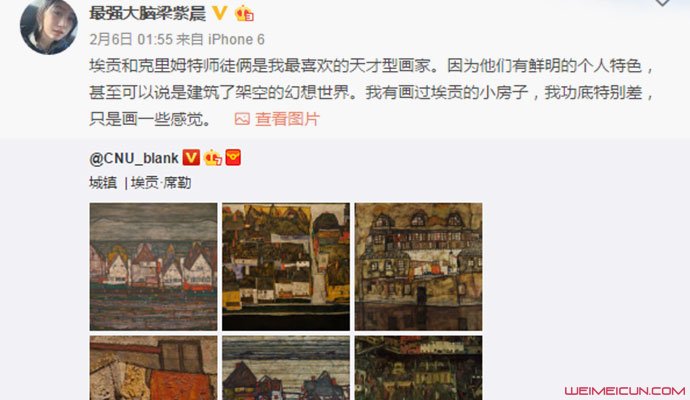Click the crown membership badge beside the poster's name
Screen dimensions: 690x400
[x=244, y=14]
